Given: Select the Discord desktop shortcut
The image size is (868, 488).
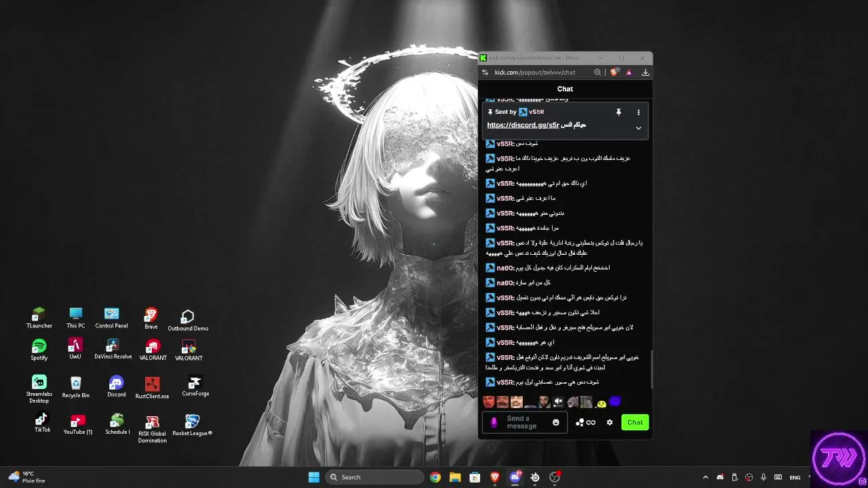Looking at the screenshot, I should click(117, 386).
